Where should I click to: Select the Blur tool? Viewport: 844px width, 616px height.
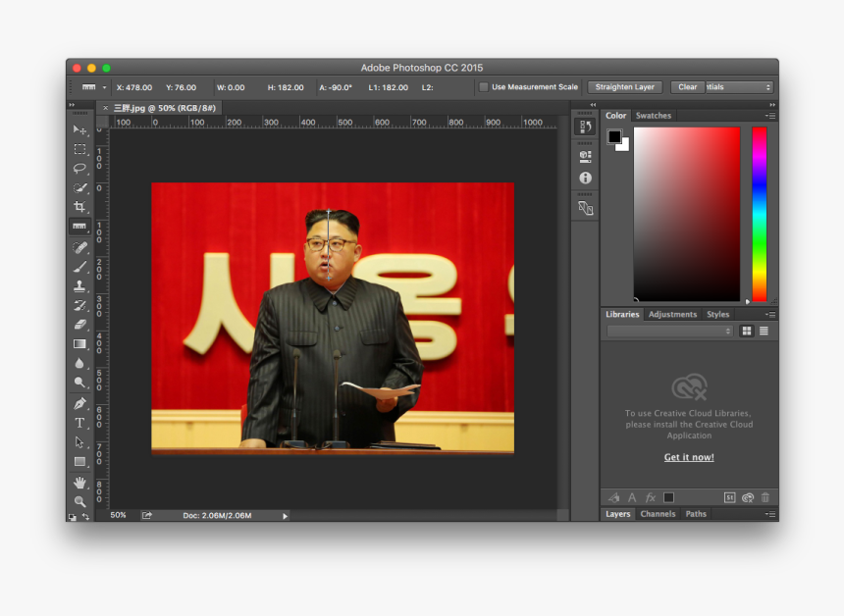coord(79,363)
